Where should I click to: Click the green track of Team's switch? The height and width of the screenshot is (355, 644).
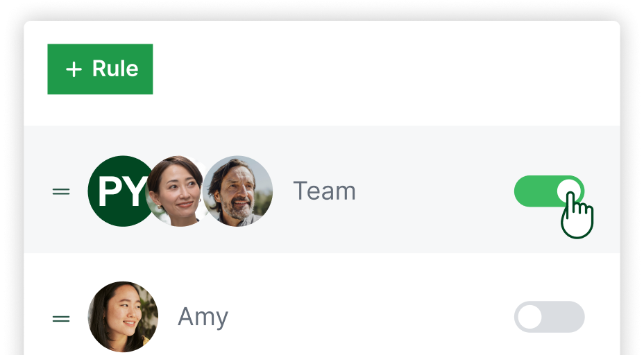click(x=534, y=191)
